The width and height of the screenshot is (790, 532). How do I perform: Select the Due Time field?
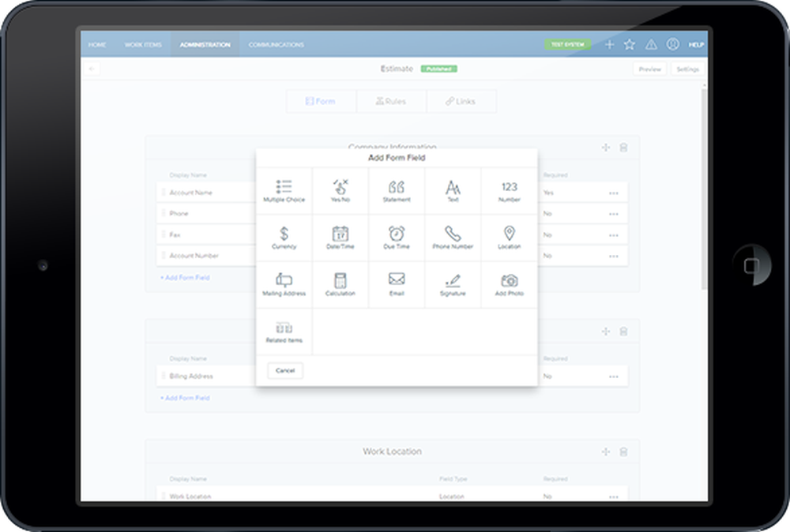coord(397,238)
